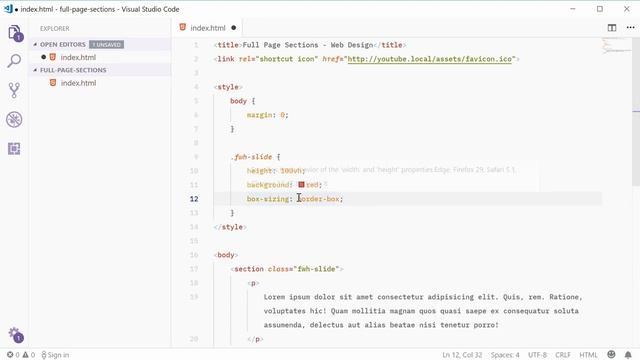Click the .fwh-slide selector text
The height and width of the screenshot is (360, 640).
[x=251, y=157]
